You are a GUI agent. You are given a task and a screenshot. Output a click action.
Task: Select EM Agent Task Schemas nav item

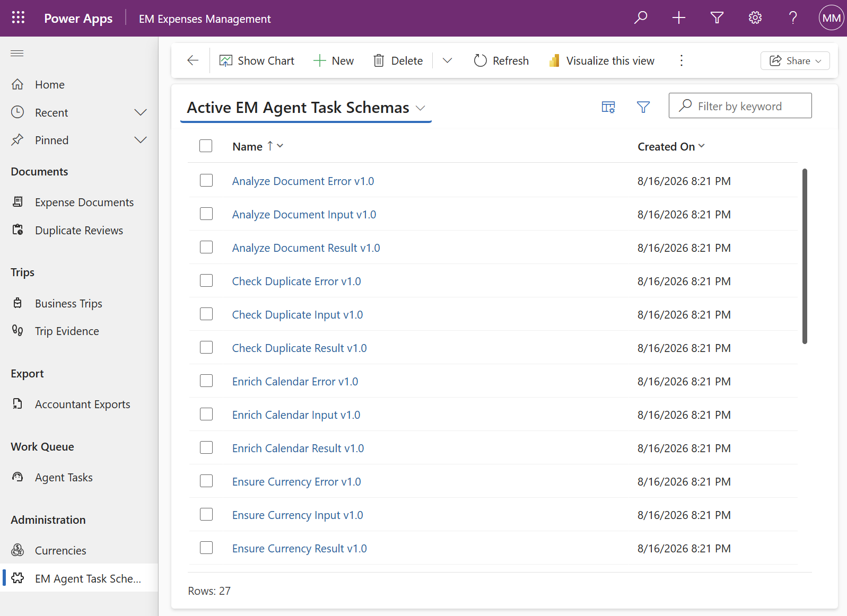tap(80, 578)
